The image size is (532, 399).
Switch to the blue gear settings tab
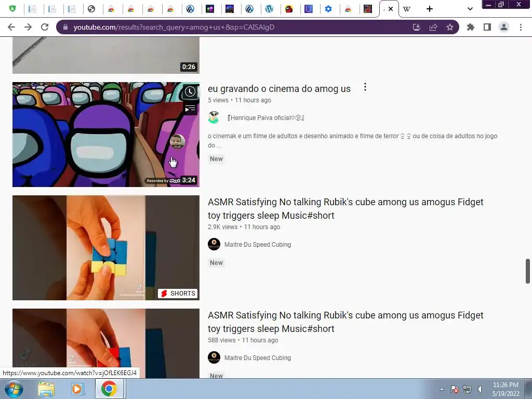(x=328, y=9)
